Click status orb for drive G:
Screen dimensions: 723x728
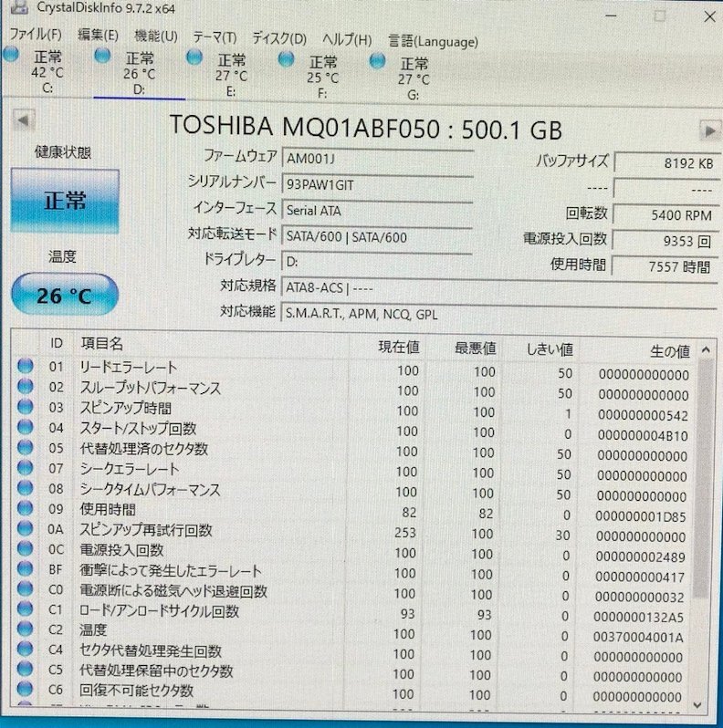coord(377,61)
